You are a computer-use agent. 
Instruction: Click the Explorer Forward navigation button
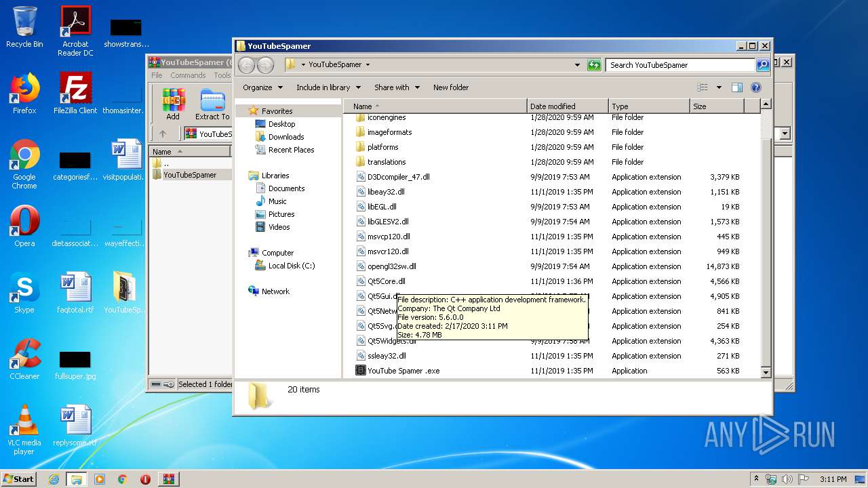tap(265, 65)
